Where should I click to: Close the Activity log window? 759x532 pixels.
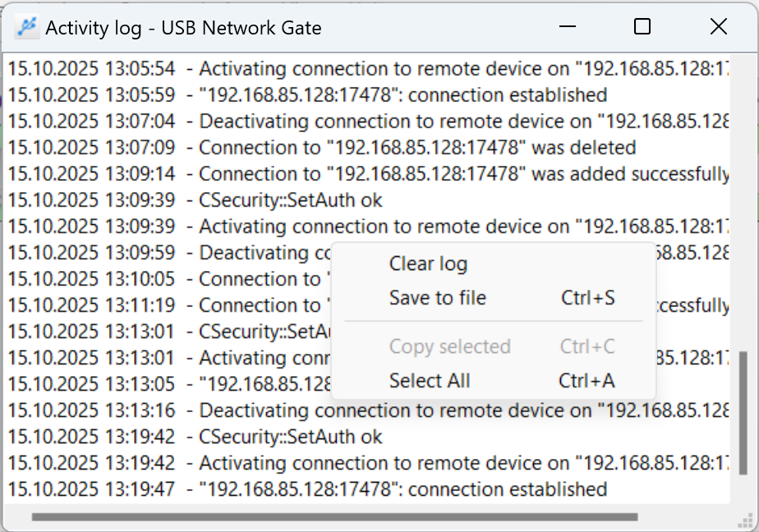[718, 27]
